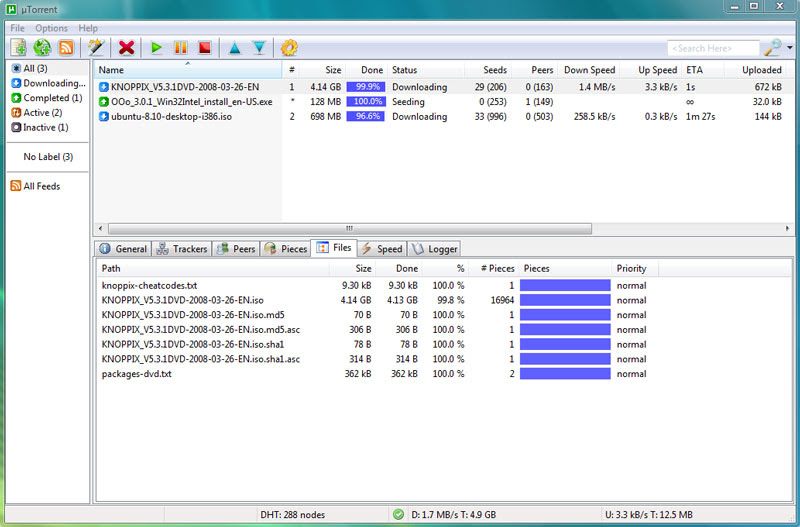
Task: Click the orange Pause torrent icon
Action: click(180, 47)
